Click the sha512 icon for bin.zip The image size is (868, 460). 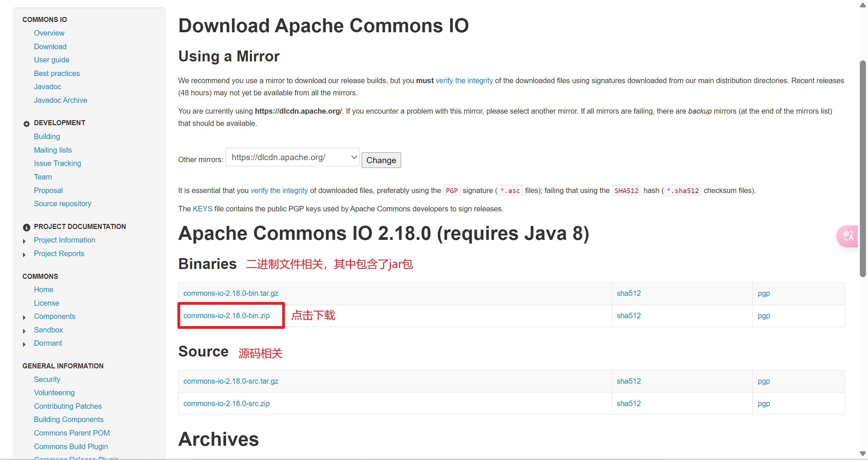[x=628, y=316]
